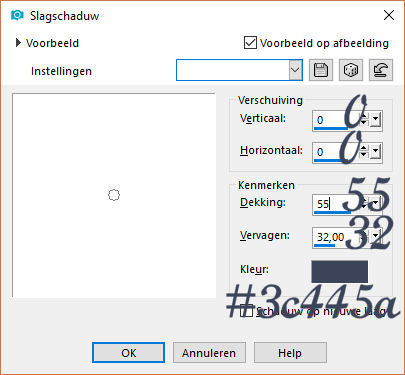Toggle the Voorbeeld op afbeelding checkbox

(250, 43)
